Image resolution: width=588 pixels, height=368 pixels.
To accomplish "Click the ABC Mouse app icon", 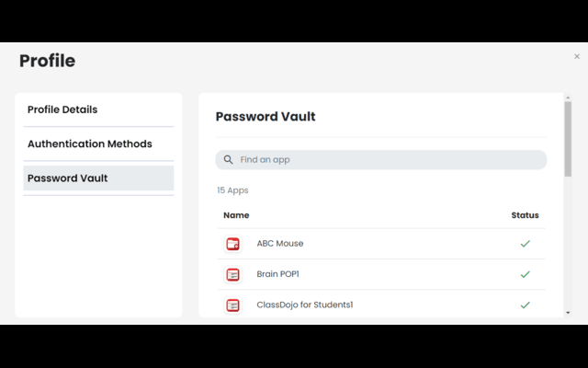I will click(232, 244).
